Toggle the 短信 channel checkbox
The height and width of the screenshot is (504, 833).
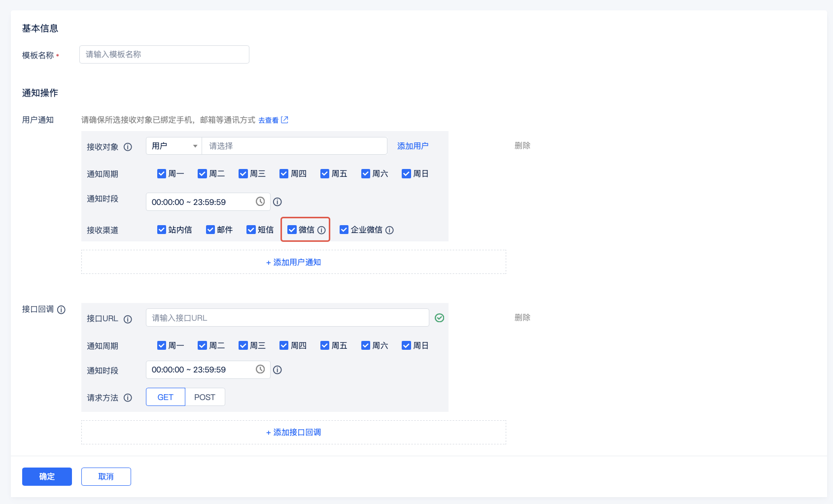(251, 230)
